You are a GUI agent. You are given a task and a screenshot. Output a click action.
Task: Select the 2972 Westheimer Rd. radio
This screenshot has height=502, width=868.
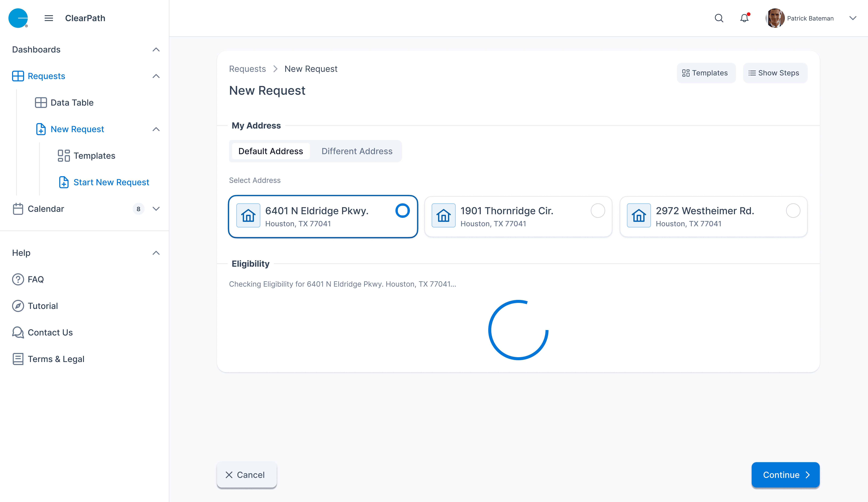[x=793, y=211]
